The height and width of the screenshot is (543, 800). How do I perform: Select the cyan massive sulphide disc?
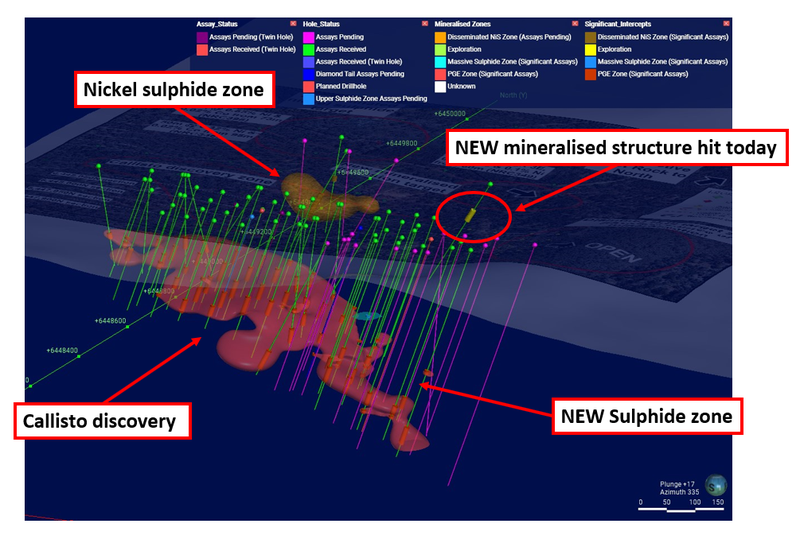point(368,316)
